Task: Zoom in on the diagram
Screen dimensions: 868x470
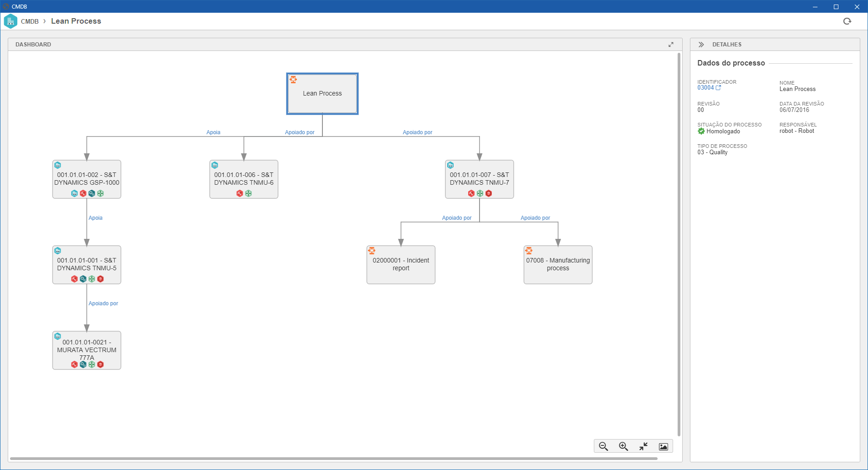Action: [623, 446]
